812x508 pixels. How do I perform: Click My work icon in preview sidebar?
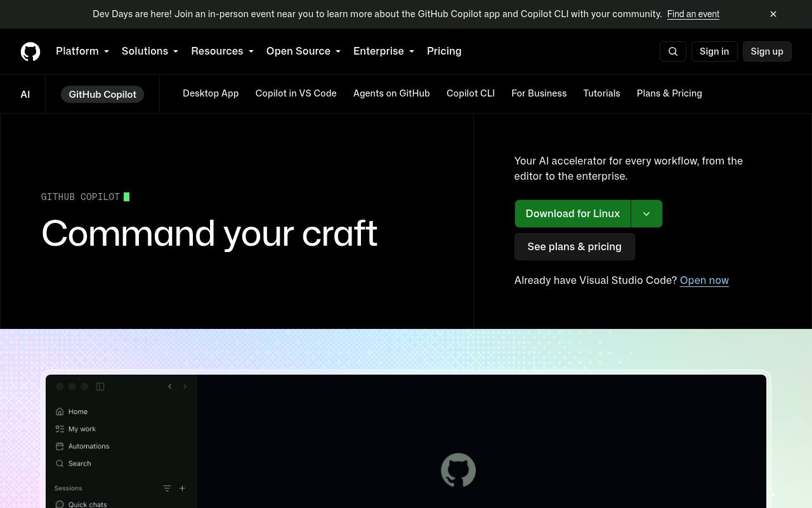tap(60, 429)
